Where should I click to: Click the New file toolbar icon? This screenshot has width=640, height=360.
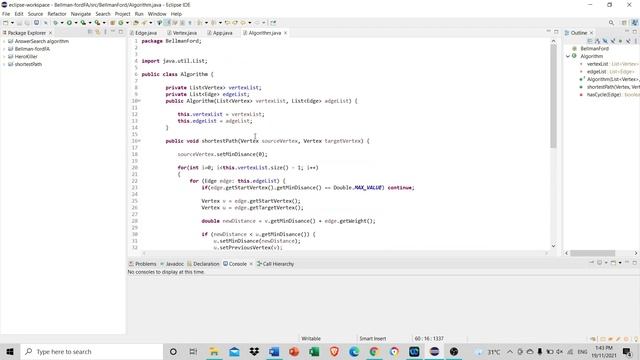(5, 22)
